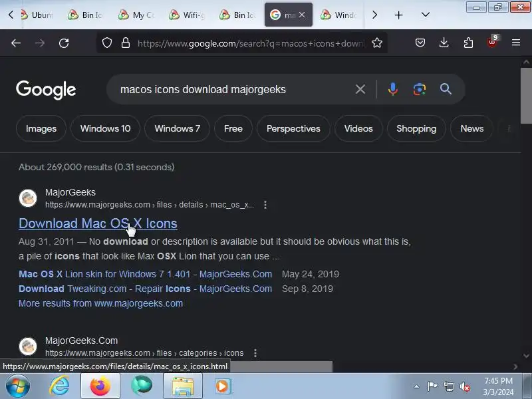This screenshot has width=532, height=399.
Task: Open the network tray icon
Action: pyautogui.click(x=448, y=386)
